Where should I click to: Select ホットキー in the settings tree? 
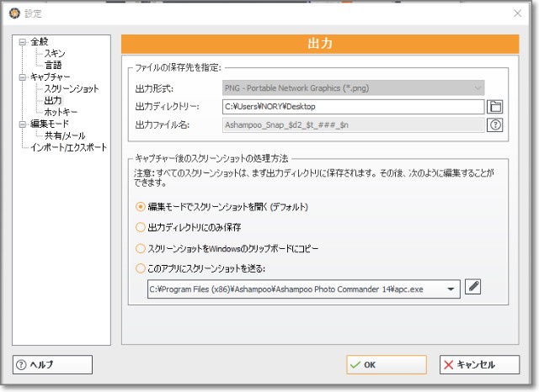(61, 112)
